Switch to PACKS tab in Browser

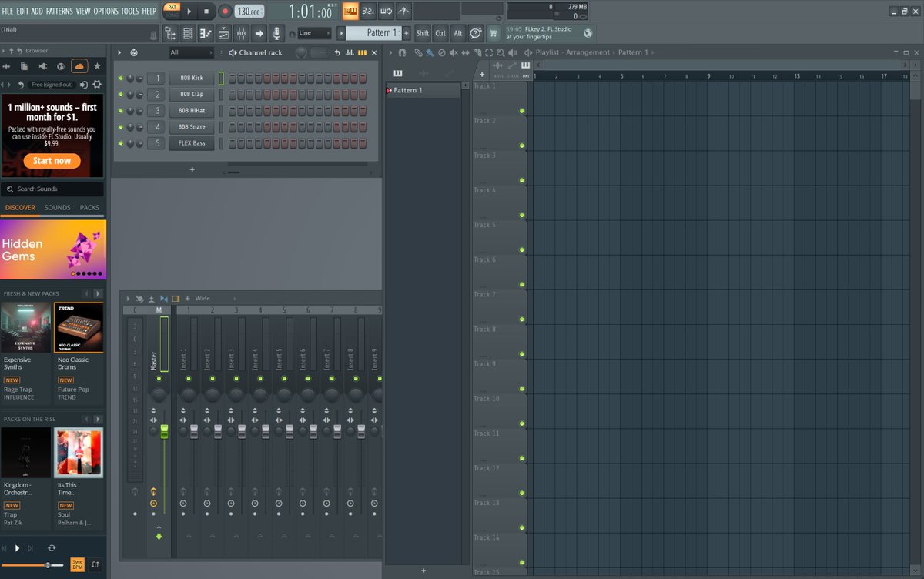click(89, 208)
